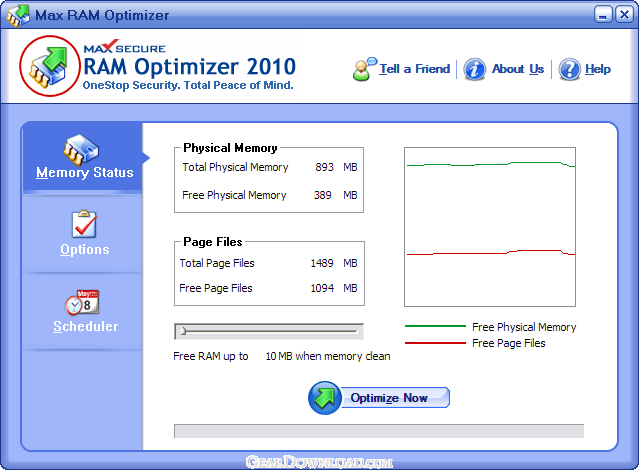Click the Scheduler calendar clock icon
This screenshot has height=470, width=639.
tap(82, 302)
